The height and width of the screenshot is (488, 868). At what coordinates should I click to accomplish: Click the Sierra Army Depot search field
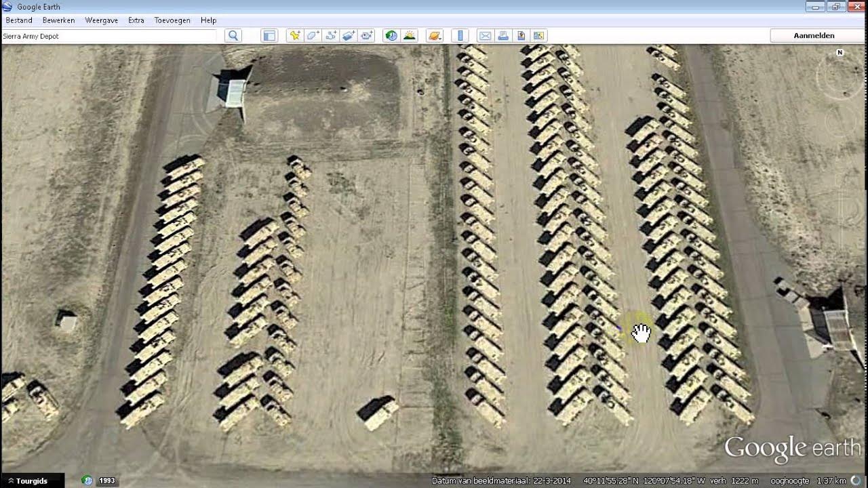pos(109,36)
